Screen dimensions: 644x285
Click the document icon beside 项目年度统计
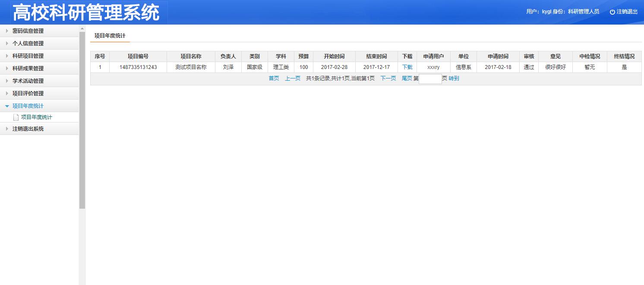[16, 117]
